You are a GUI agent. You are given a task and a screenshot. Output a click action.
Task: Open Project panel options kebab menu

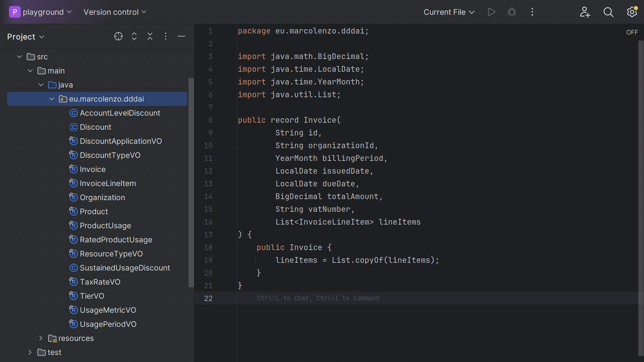(166, 36)
